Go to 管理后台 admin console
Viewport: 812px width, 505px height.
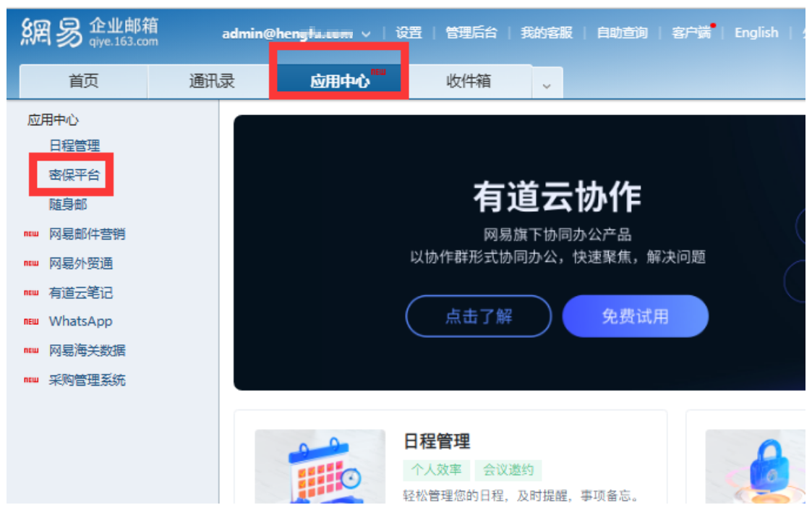[471, 33]
